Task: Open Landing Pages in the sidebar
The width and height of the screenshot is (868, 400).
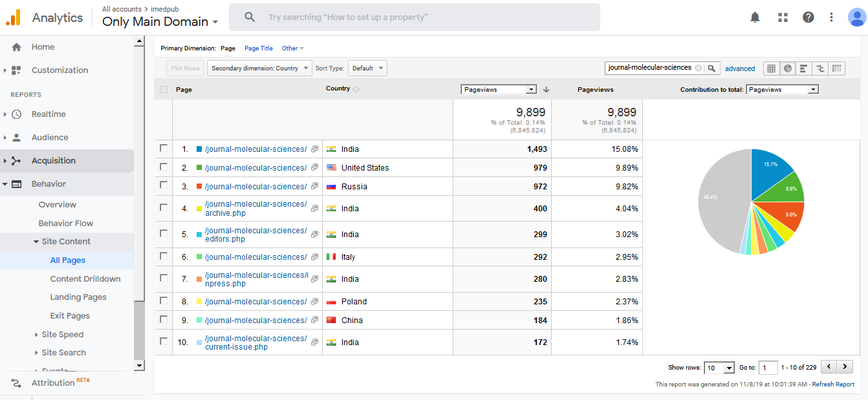Action: coord(78,297)
